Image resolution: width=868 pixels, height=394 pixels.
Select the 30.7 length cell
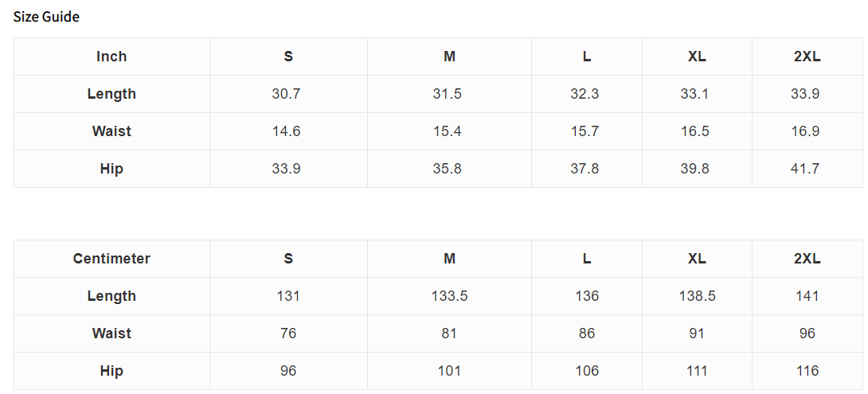click(288, 94)
